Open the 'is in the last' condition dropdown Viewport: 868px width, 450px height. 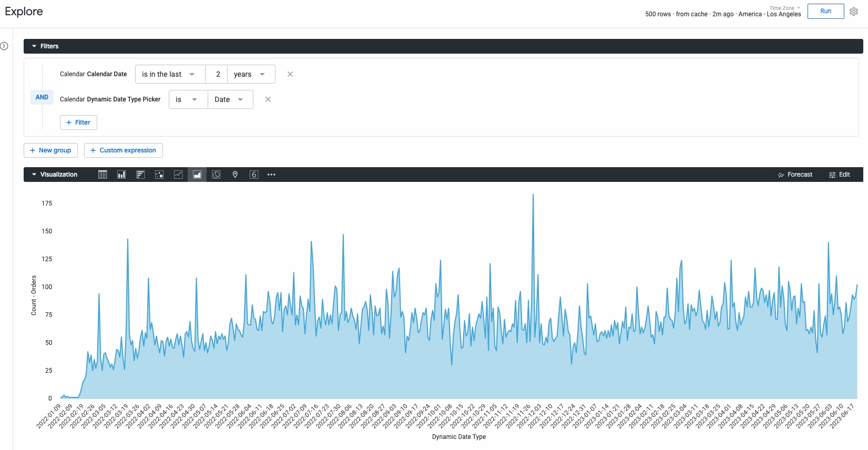click(169, 74)
